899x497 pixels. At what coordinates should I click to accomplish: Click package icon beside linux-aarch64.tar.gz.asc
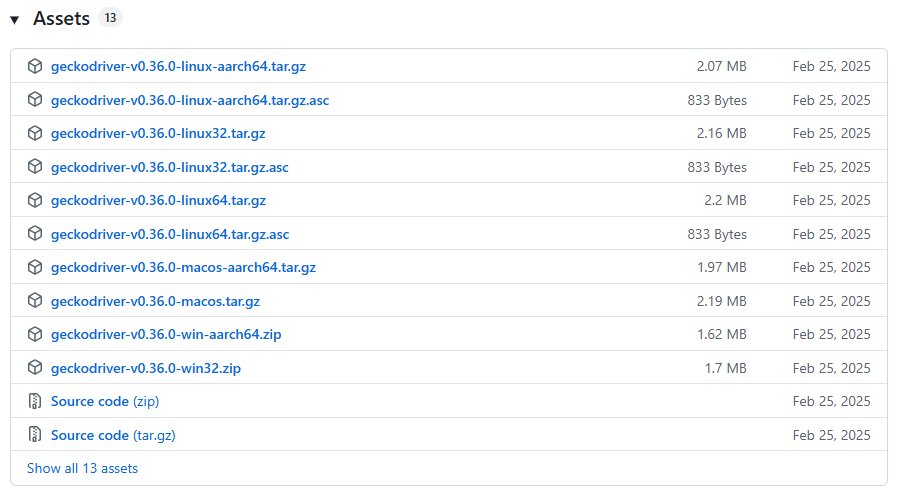coord(35,100)
